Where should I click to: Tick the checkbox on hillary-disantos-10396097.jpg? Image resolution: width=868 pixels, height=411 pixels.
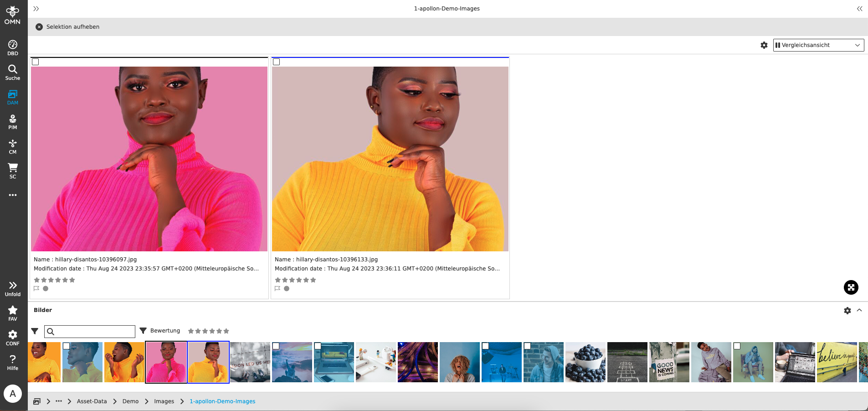pyautogui.click(x=36, y=62)
